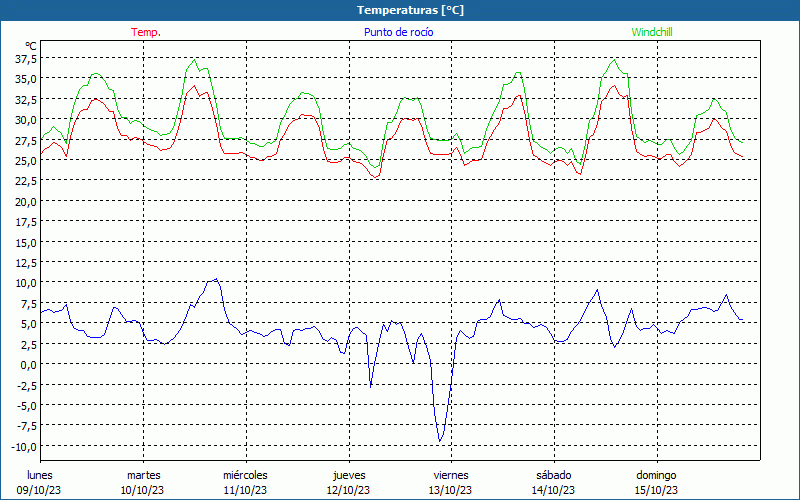This screenshot has width=800, height=500.
Task: Click the 12/10/23 date label
Action: (x=348, y=490)
